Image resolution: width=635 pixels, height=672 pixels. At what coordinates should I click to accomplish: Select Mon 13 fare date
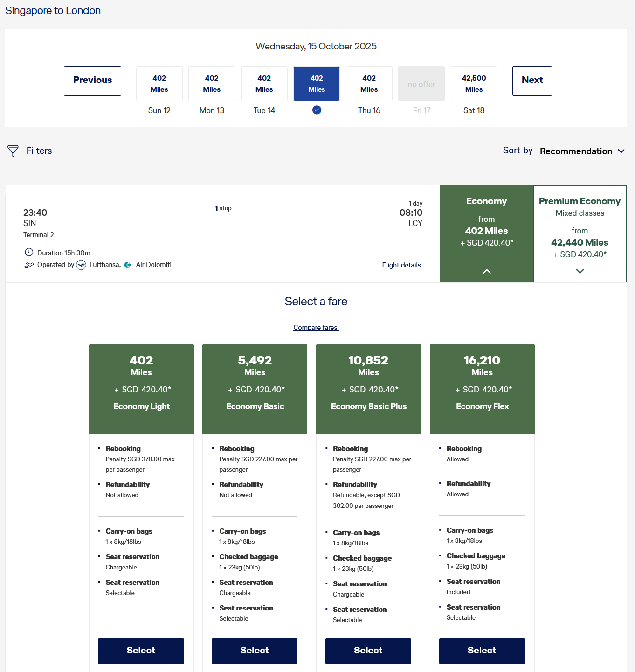(x=212, y=84)
